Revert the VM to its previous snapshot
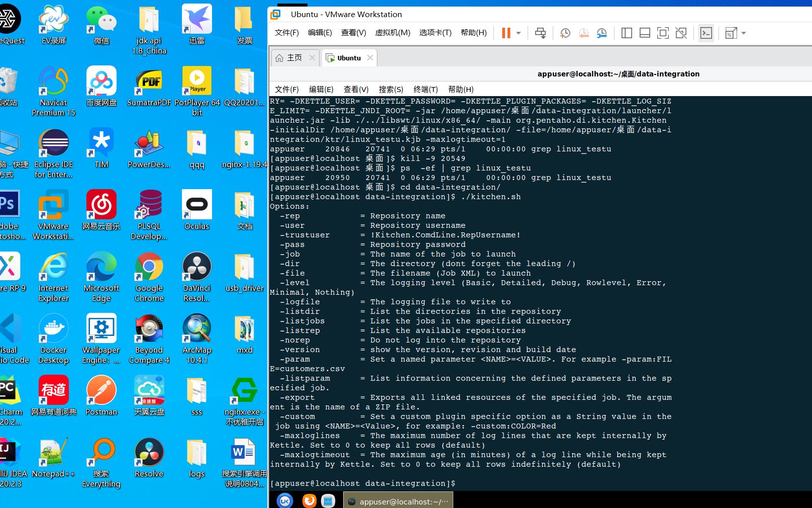This screenshot has height=508, width=812. [583, 33]
